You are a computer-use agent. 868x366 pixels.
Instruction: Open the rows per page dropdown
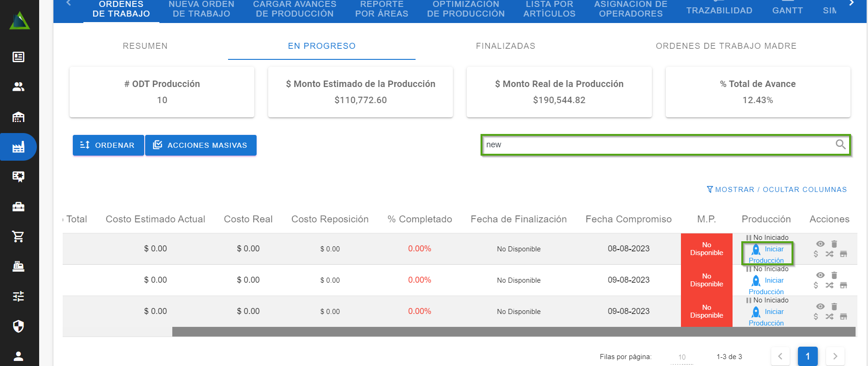click(x=682, y=357)
